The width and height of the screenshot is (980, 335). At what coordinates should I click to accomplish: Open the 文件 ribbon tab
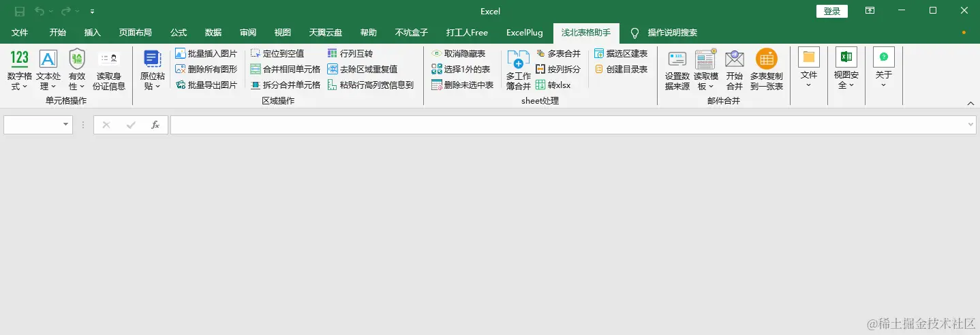(x=20, y=33)
